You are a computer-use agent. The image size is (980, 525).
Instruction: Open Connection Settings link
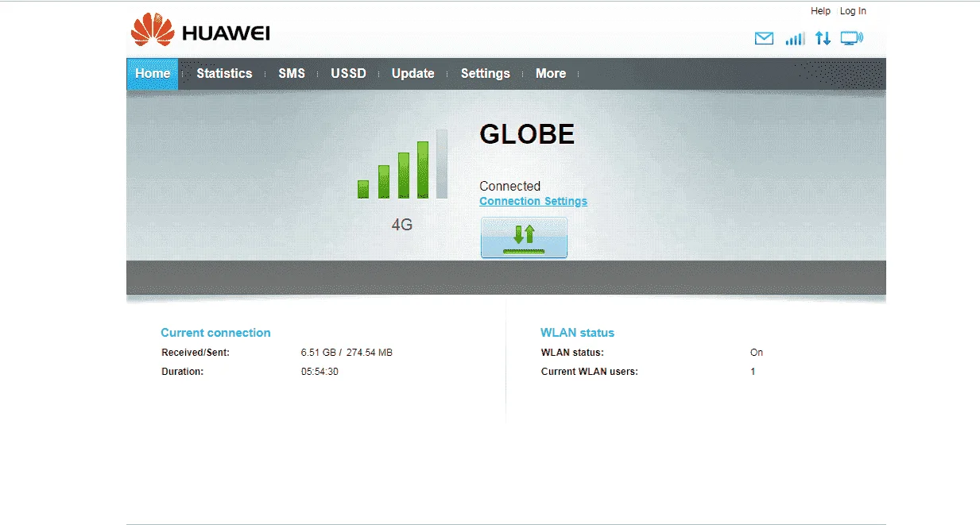pos(533,201)
